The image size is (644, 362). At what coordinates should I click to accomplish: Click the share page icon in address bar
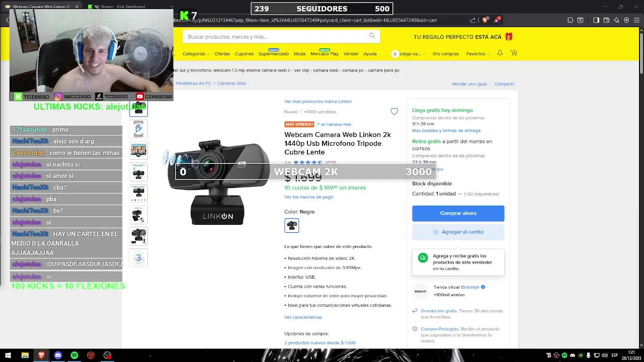tap(473, 20)
